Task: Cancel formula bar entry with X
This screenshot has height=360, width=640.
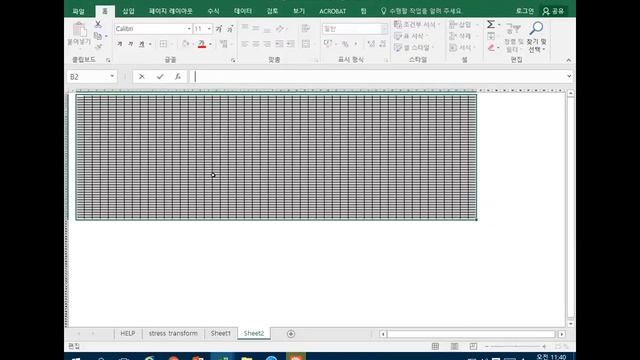Action: (142, 76)
